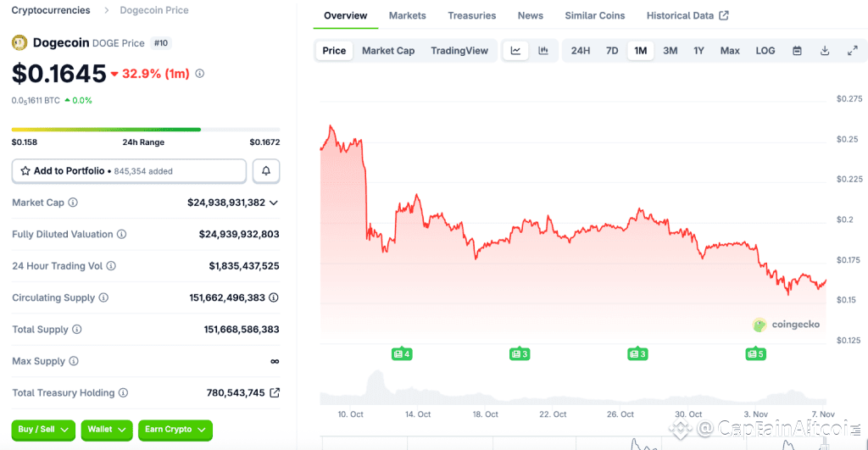868x450 pixels.
Task: Switch to candlestick chart icon
Action: 543,51
